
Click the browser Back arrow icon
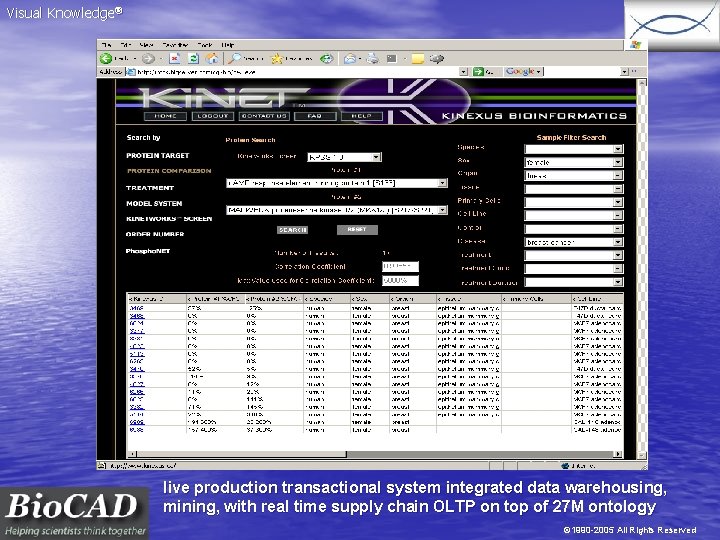[x=107, y=58]
